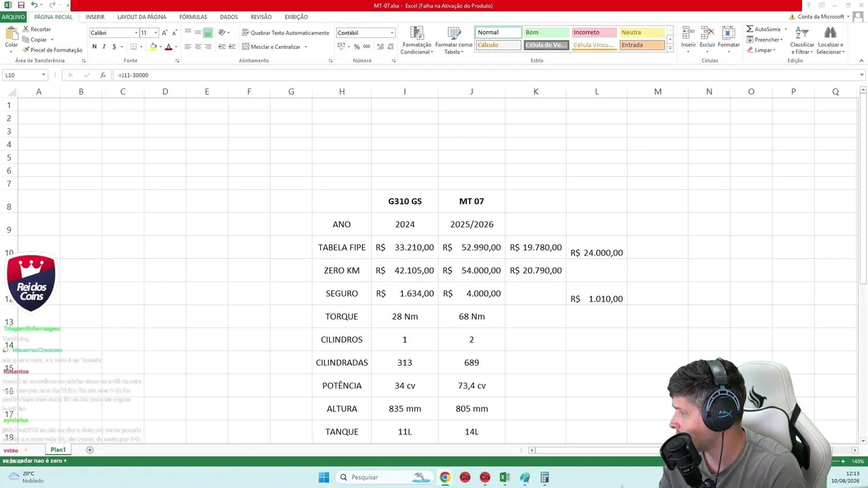Switch to the INSERIR tab
The width and height of the screenshot is (868, 488).
pos(95,17)
